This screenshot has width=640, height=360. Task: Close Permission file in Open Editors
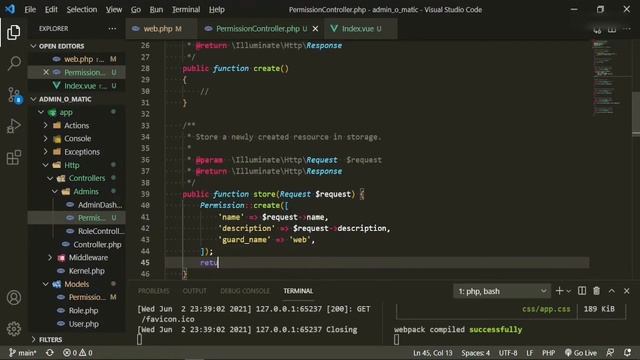pos(46,72)
